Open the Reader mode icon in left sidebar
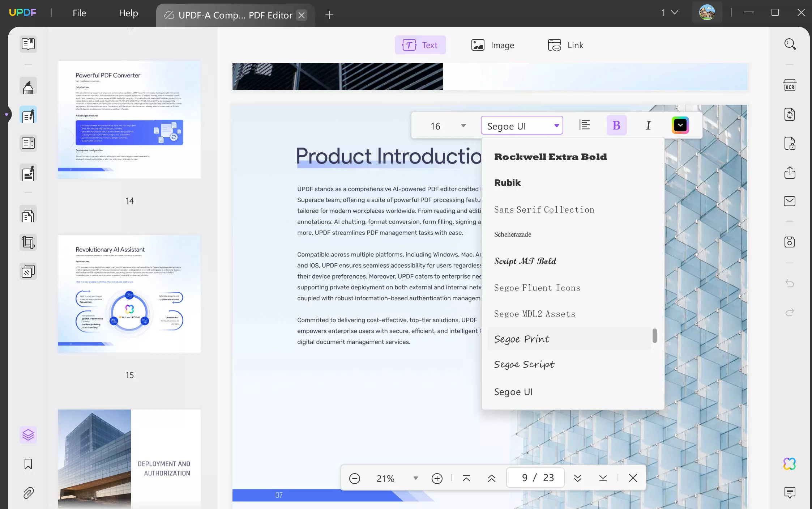The width and height of the screenshot is (812, 509). pyautogui.click(x=28, y=44)
